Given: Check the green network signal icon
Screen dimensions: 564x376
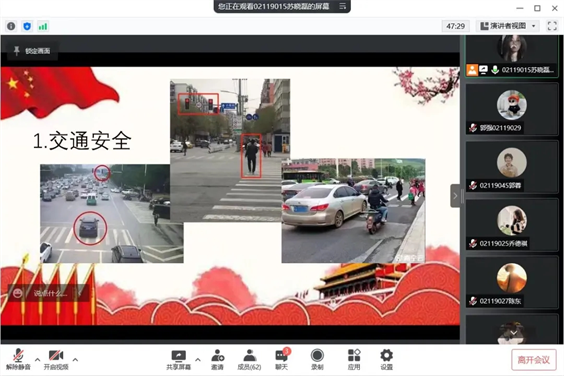Looking at the screenshot, I should tap(43, 26).
